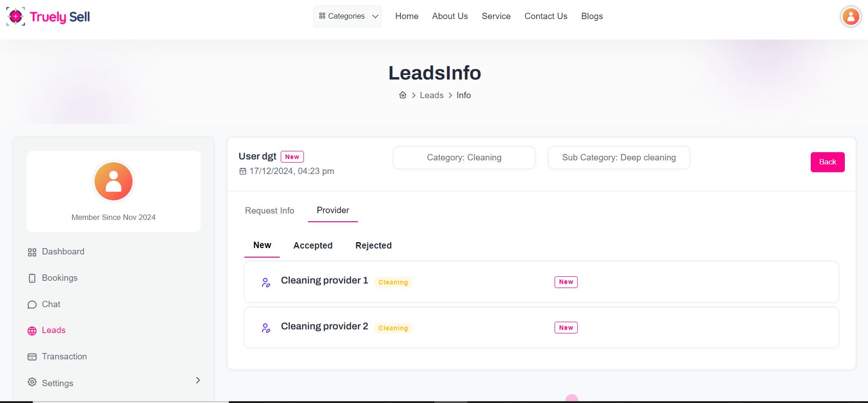Click the Truely Sell logo
This screenshot has width=868, height=403.
point(49,16)
